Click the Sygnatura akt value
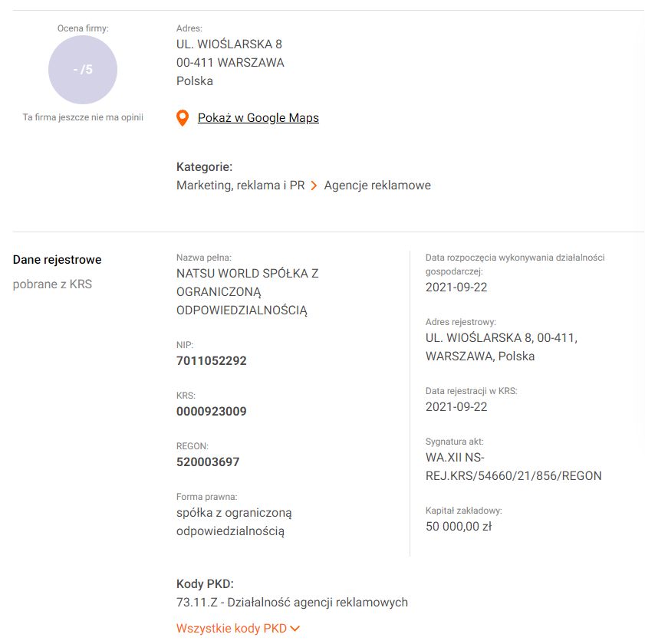Screen dimensions: 645x644 pyautogui.click(x=513, y=466)
